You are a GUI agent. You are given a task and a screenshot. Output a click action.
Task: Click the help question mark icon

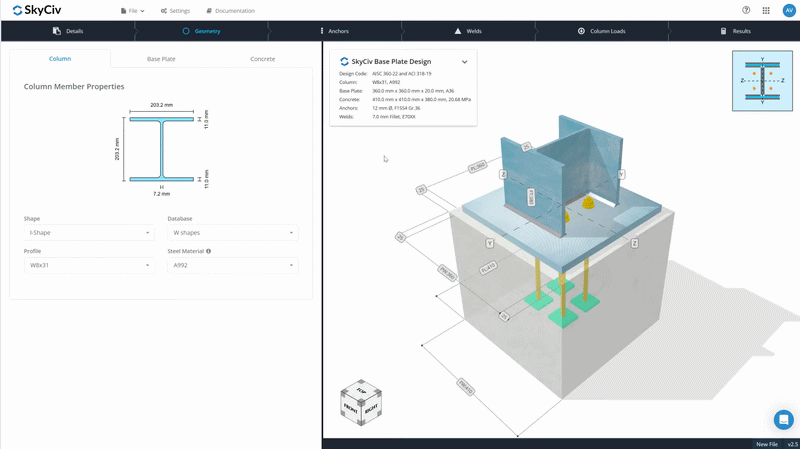[x=746, y=10]
